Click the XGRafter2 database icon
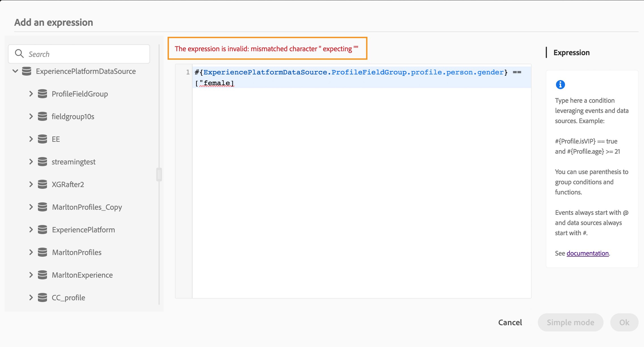The height and width of the screenshot is (347, 644). [42, 184]
